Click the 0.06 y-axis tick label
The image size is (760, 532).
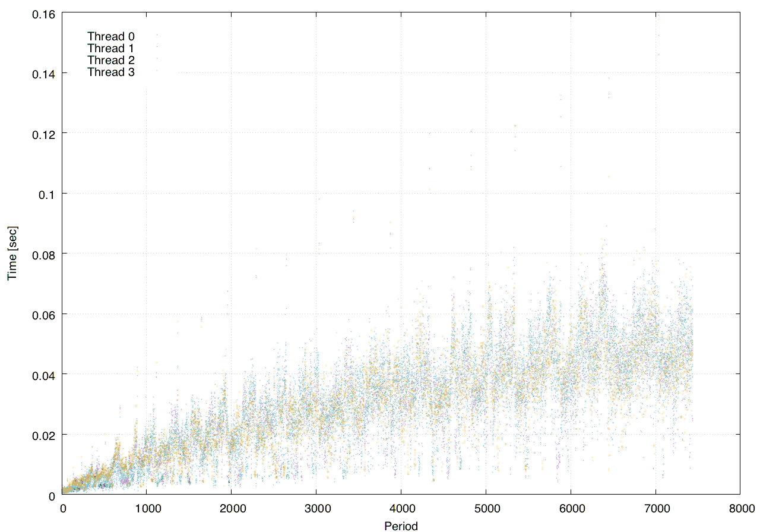pos(43,314)
